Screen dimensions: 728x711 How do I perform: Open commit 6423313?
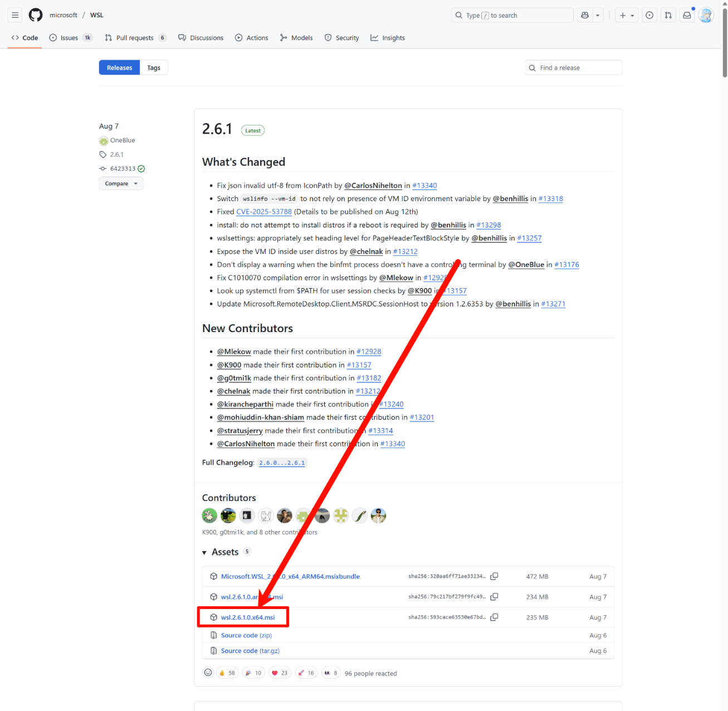click(123, 168)
